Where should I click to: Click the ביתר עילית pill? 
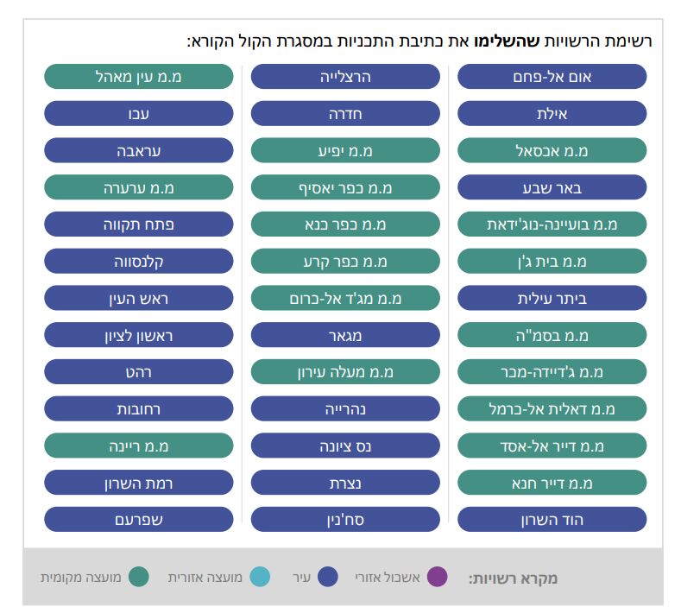click(x=552, y=298)
